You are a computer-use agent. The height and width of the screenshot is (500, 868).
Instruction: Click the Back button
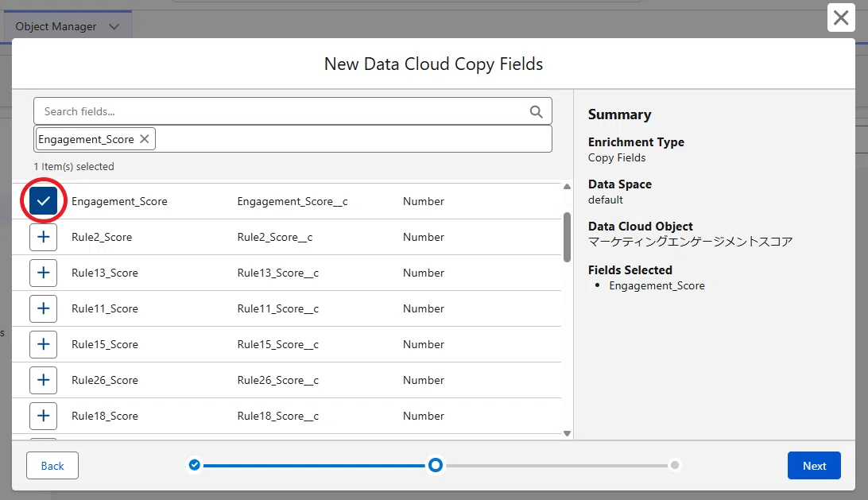click(52, 466)
